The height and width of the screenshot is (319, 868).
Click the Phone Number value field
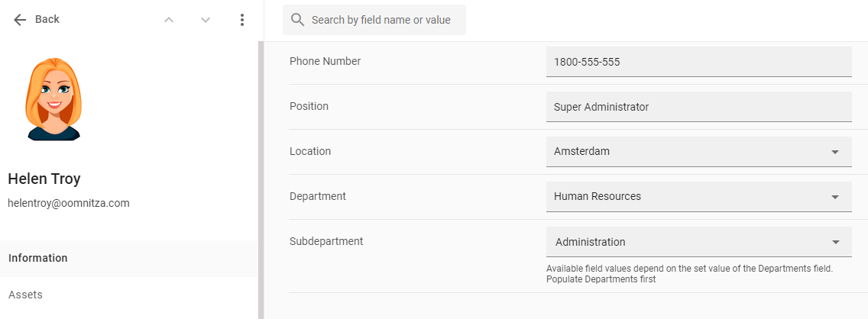(x=698, y=62)
